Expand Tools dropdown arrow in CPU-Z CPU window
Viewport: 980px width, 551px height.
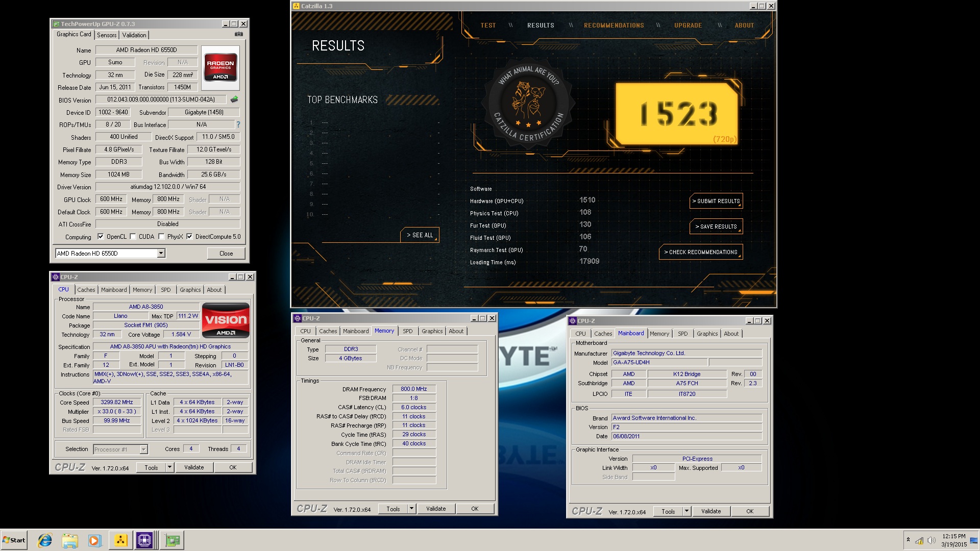coord(170,467)
